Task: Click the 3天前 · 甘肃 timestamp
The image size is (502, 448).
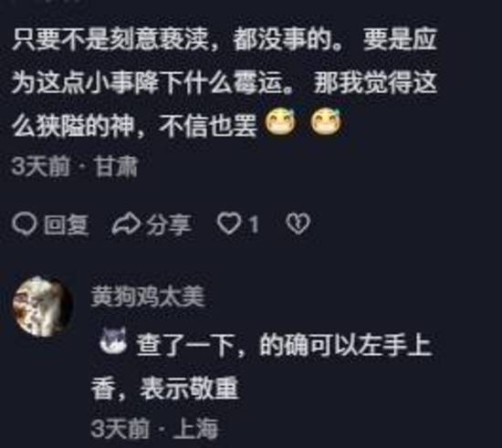Action: (x=75, y=167)
